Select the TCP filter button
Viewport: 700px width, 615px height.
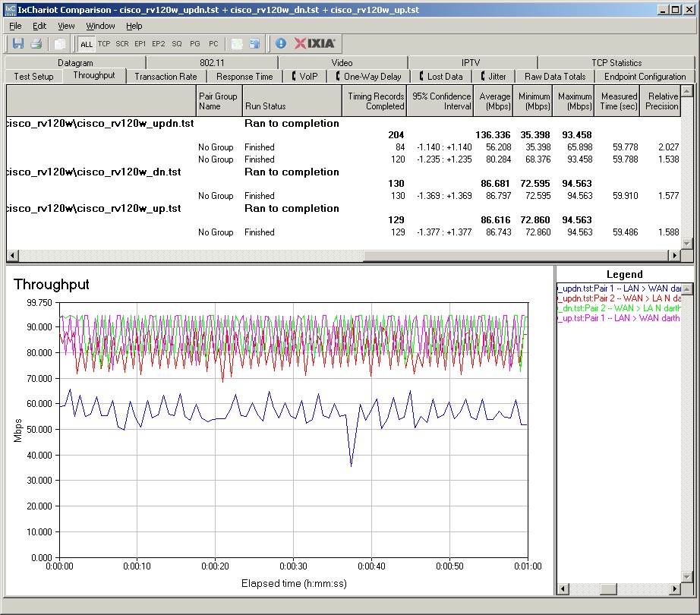(x=104, y=44)
